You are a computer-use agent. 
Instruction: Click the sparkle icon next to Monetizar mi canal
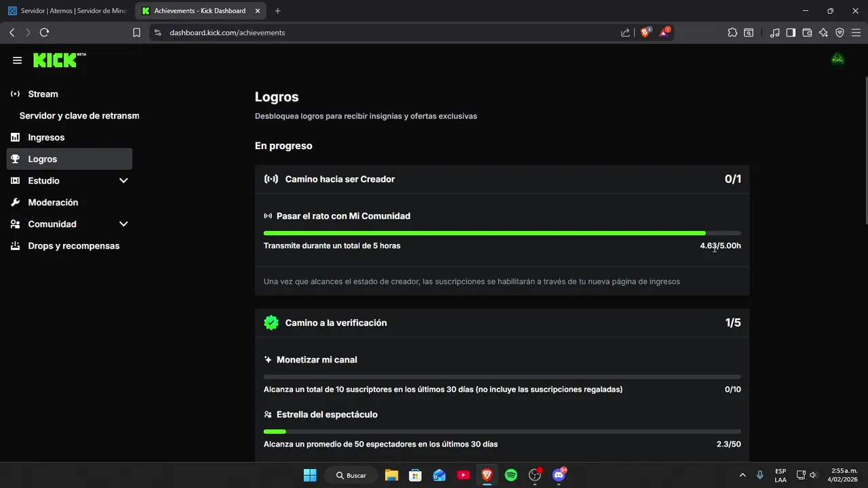268,360
